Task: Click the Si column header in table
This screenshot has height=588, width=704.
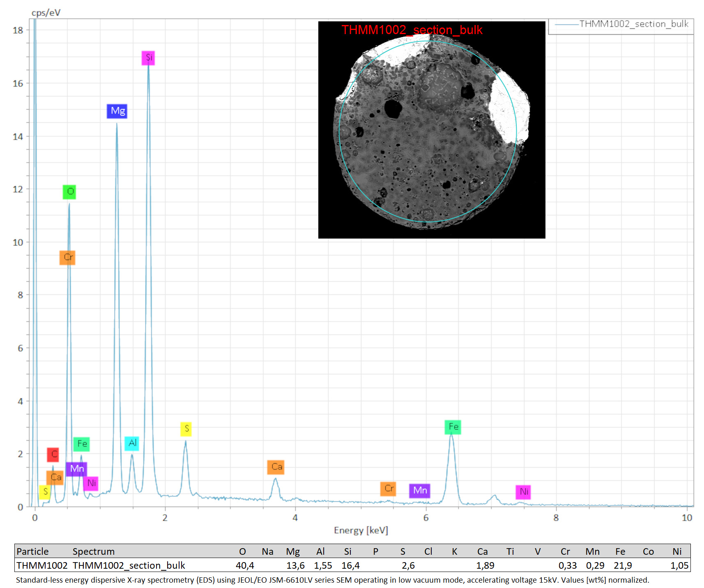Action: [348, 551]
